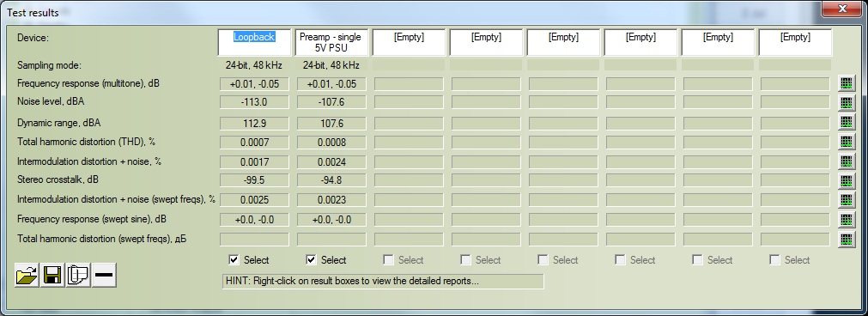868x316 pixels.
Task: Untick Select under Loopback column
Action: click(x=234, y=259)
